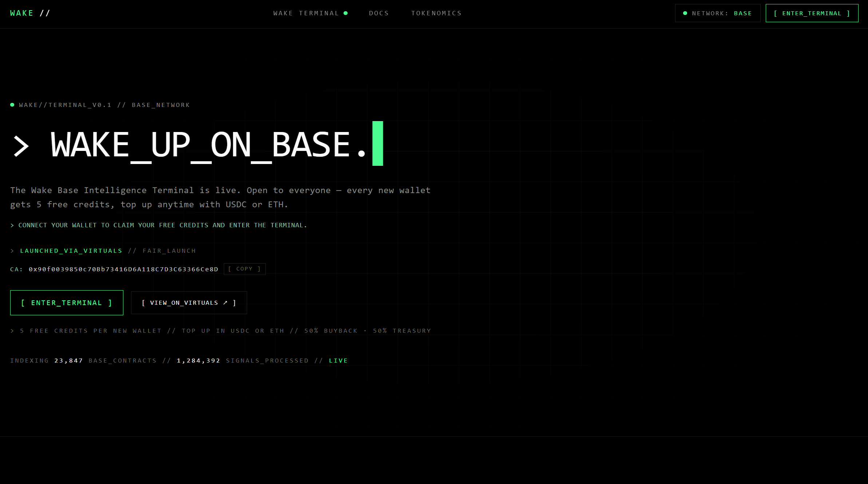Click the 23,847 base contracts count
The width and height of the screenshot is (868, 484).
tap(68, 361)
